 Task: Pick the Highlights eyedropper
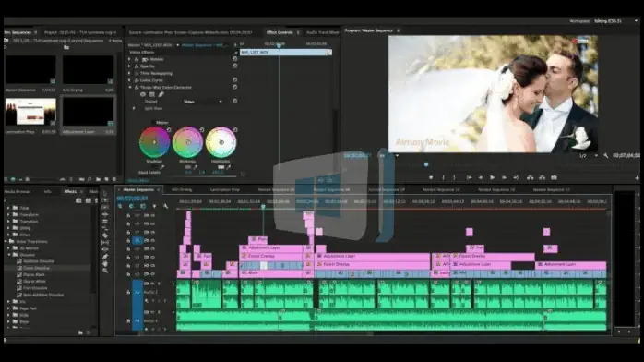[x=229, y=167]
